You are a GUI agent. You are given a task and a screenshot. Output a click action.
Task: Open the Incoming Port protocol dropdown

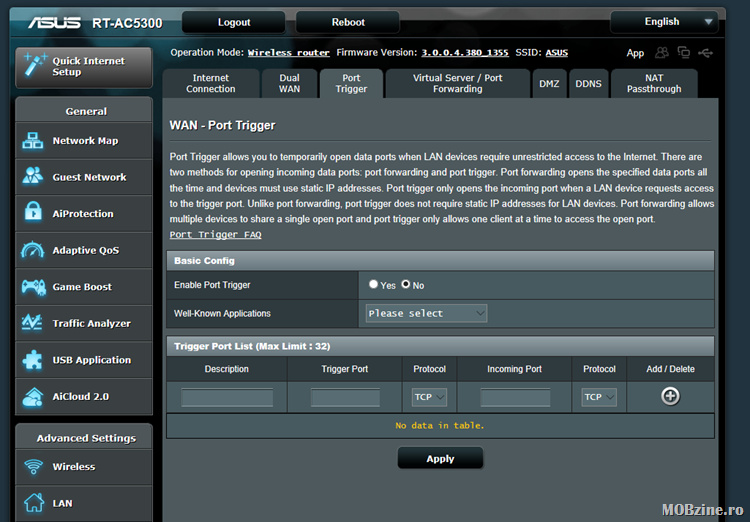[599, 397]
